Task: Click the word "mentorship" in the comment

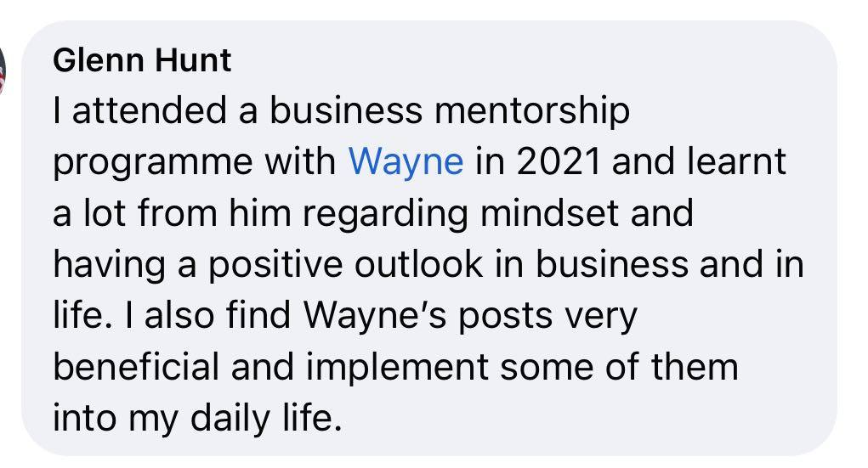Action: tap(532, 112)
